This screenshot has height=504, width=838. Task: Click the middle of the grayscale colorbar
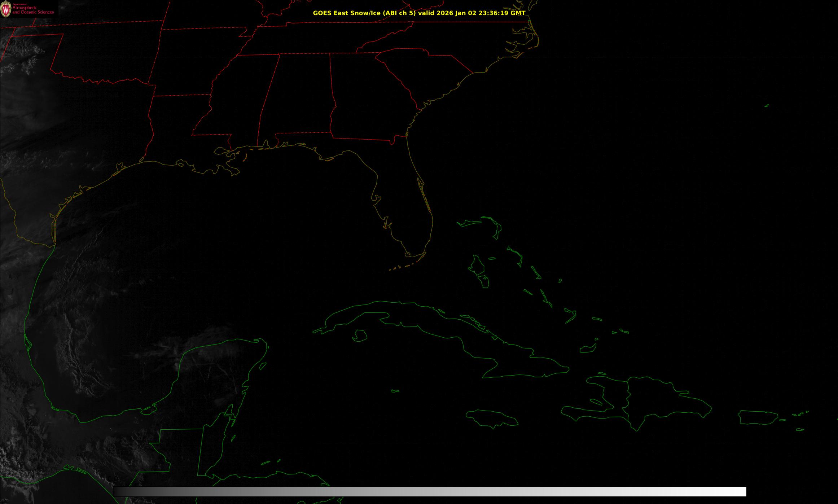coord(429,491)
